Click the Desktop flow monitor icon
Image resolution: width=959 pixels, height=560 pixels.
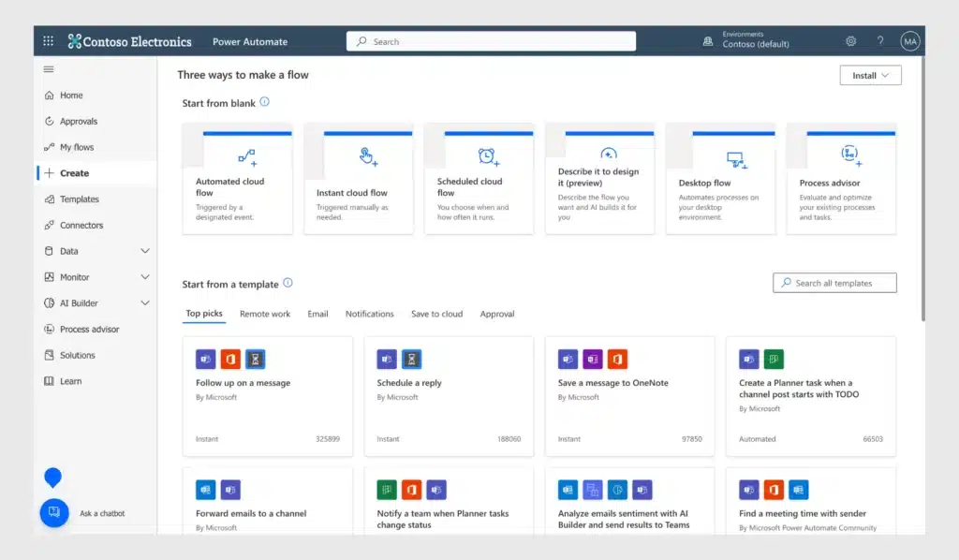[x=736, y=160]
